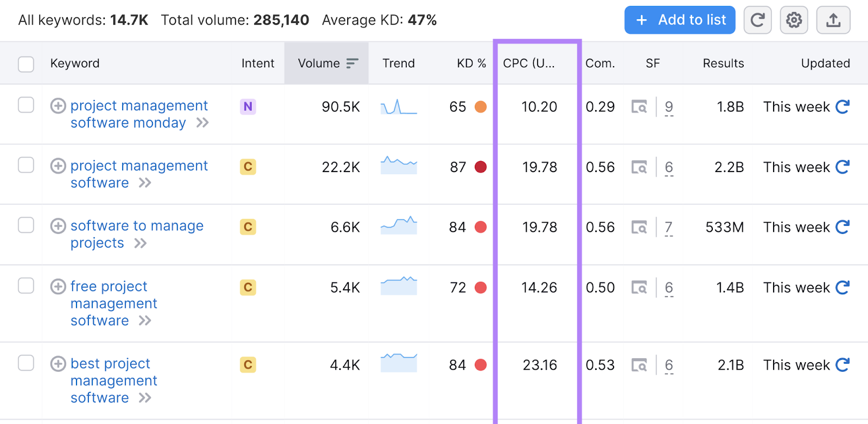Click the red KD dot for 72

tap(481, 287)
